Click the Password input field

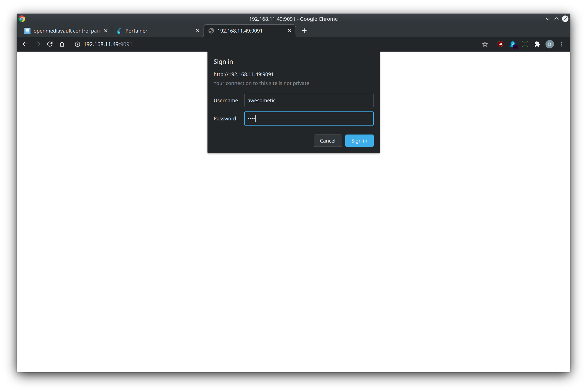click(x=309, y=118)
